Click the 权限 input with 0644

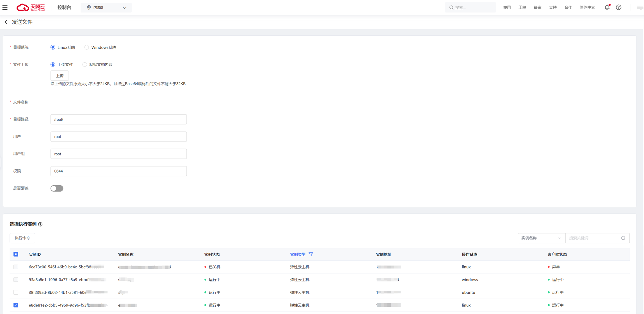pyautogui.click(x=118, y=171)
